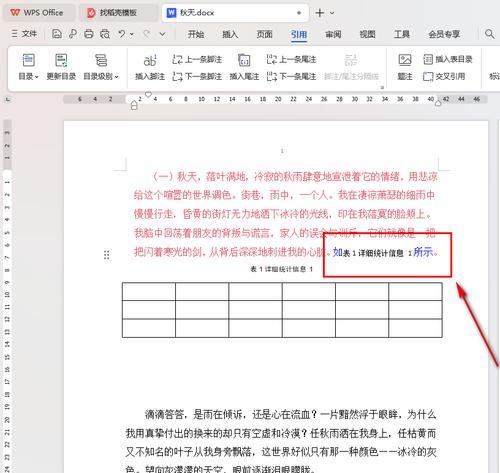500x473 pixels.
Task: Expand the new tab dropdown arrow
Action: [x=332, y=13]
